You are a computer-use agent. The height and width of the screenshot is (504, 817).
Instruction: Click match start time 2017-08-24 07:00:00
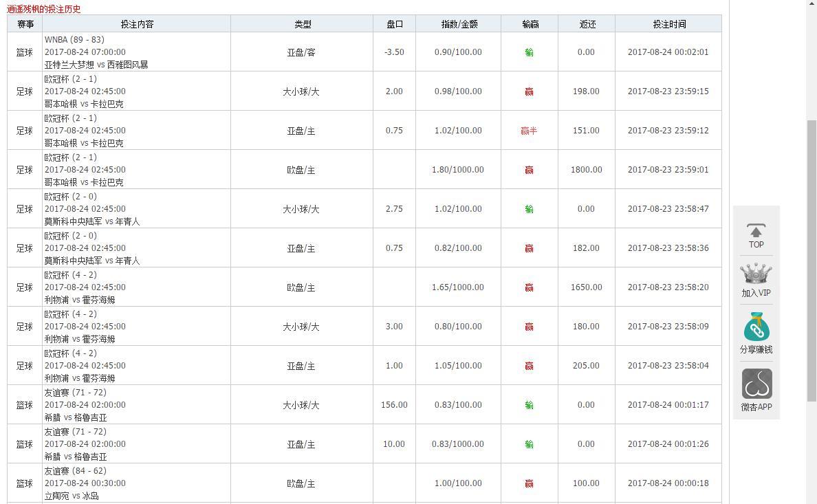tap(85, 52)
